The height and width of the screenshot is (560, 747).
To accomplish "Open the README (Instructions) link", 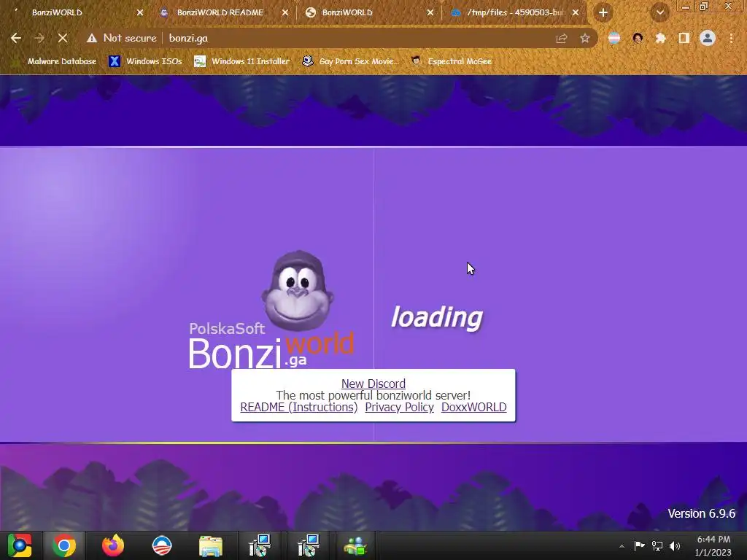I will coord(298,407).
